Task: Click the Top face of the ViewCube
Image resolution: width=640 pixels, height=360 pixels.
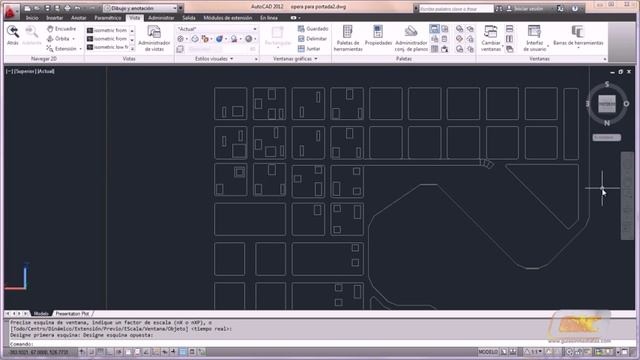Action: [607, 104]
